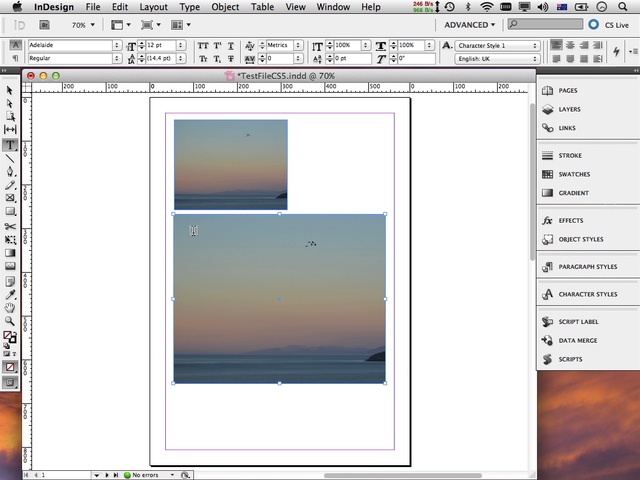
Task: Open the Paragraph Styles panel
Action: click(588, 267)
